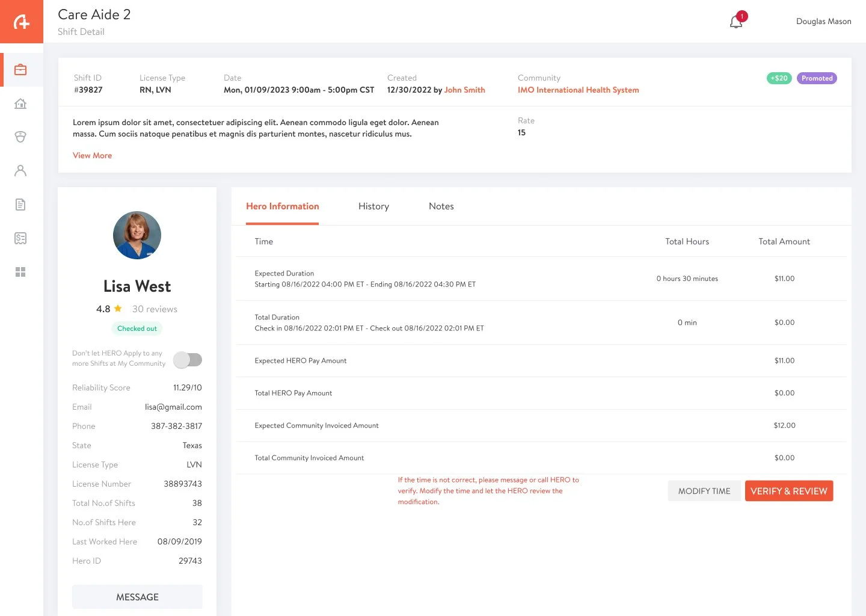The width and height of the screenshot is (866, 616).
Task: Click the +$20 bonus badge
Action: coord(779,78)
